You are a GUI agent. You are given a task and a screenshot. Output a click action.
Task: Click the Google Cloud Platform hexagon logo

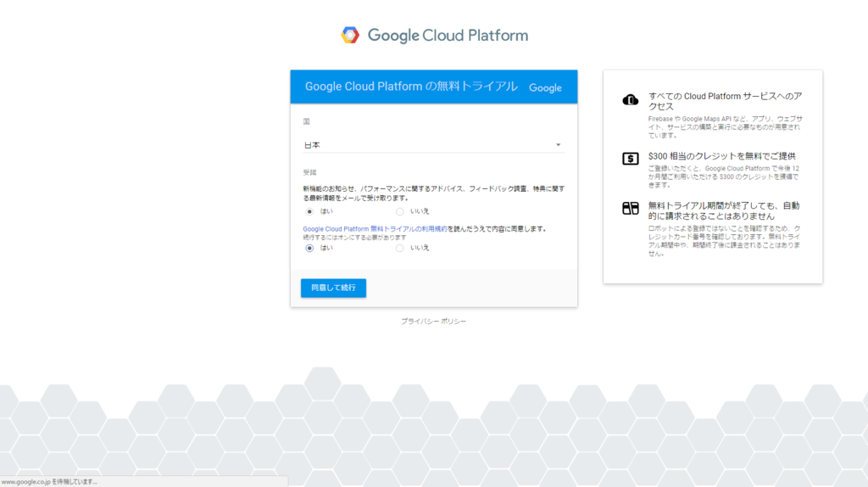coord(350,35)
